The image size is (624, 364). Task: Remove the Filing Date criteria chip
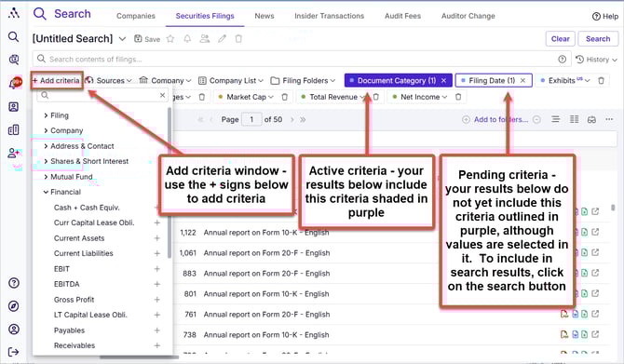tap(522, 81)
